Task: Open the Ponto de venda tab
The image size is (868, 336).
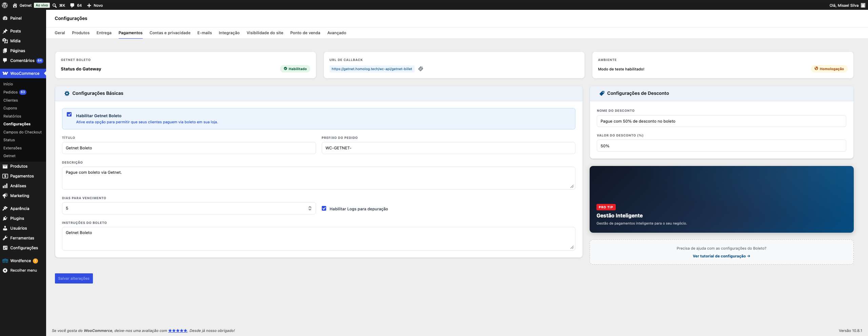Action: [305, 33]
